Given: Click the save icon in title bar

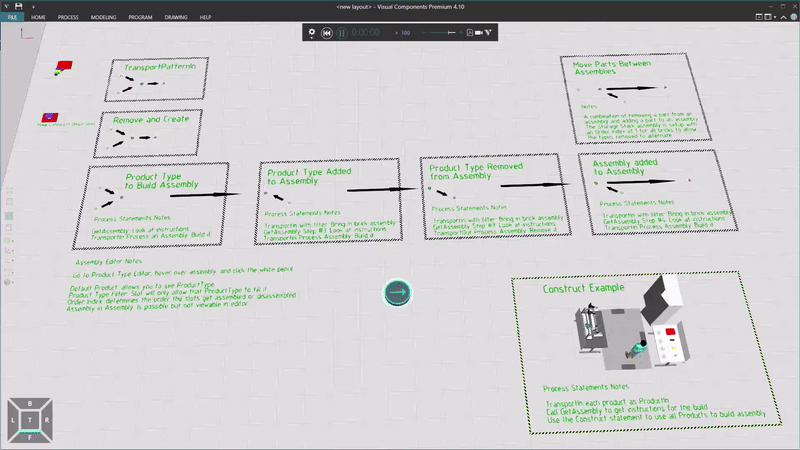Looking at the screenshot, I should click(19, 6).
